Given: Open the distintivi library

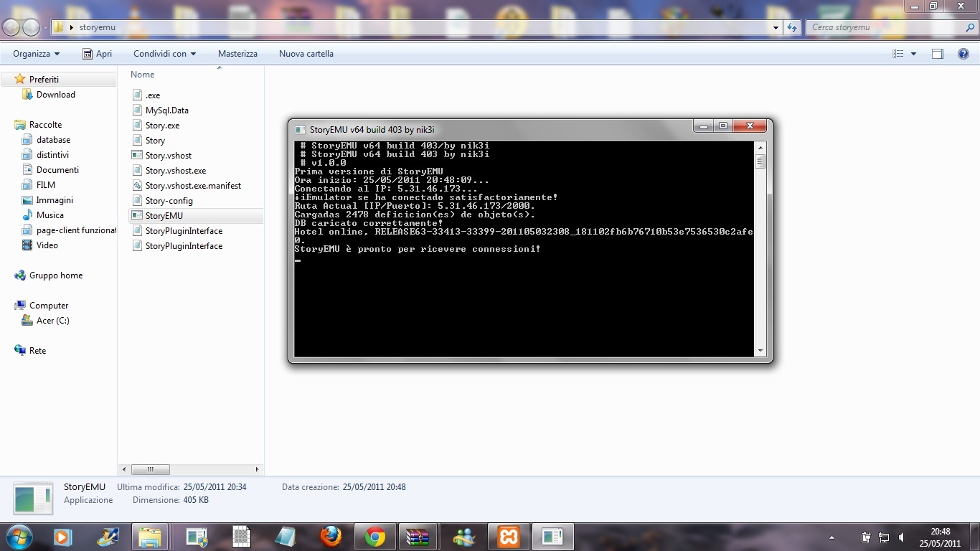Looking at the screenshot, I should pyautogui.click(x=52, y=155).
